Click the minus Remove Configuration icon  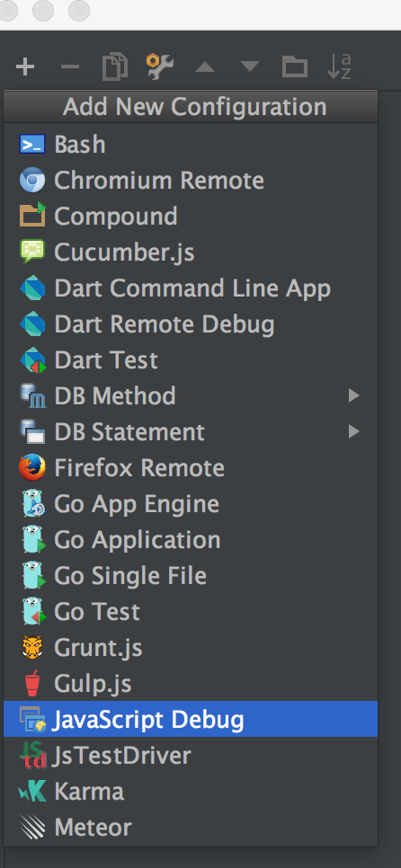[x=70, y=67]
